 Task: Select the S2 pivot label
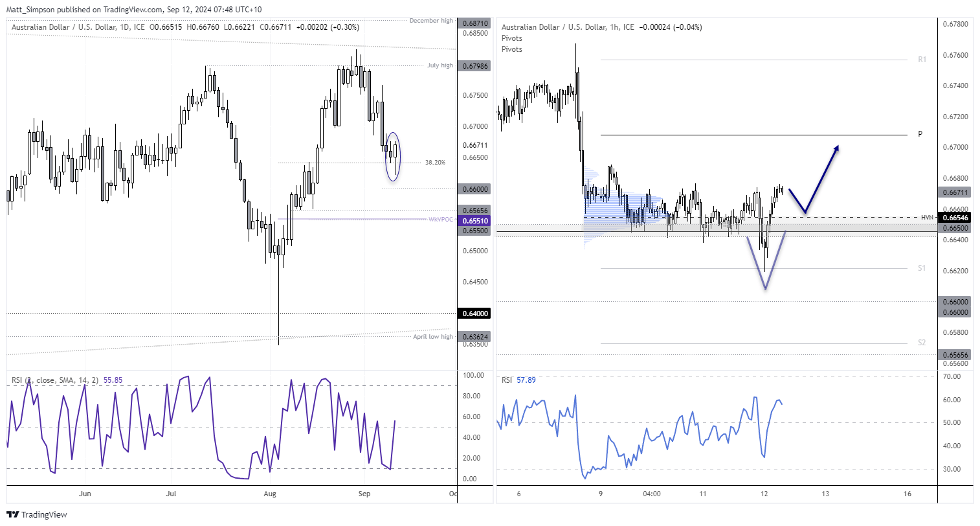pyautogui.click(x=922, y=343)
